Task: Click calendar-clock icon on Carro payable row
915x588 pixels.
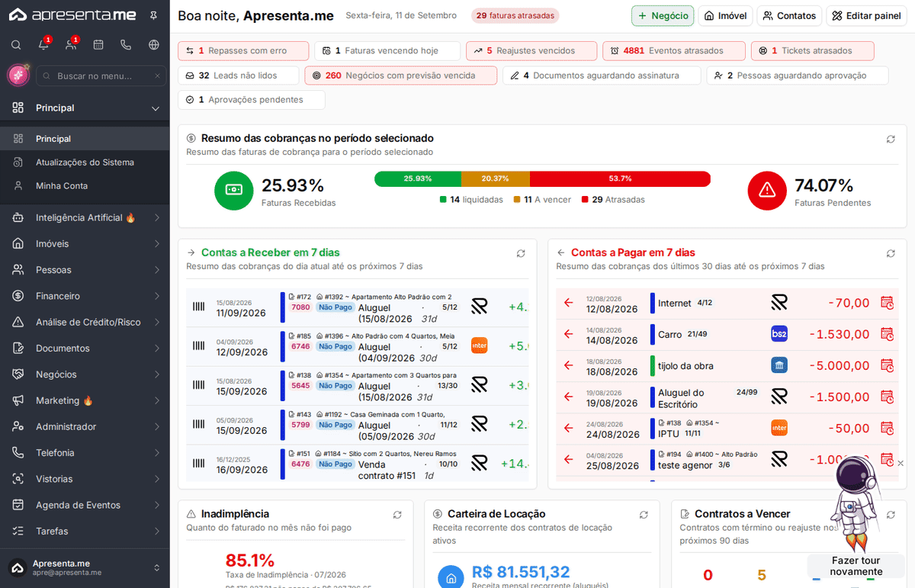Action: [x=887, y=334]
